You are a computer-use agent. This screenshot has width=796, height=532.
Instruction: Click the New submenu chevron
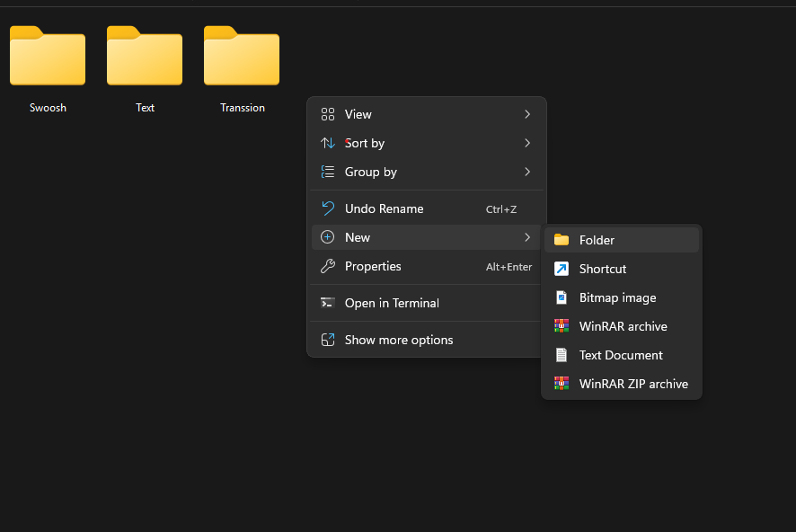pos(527,237)
